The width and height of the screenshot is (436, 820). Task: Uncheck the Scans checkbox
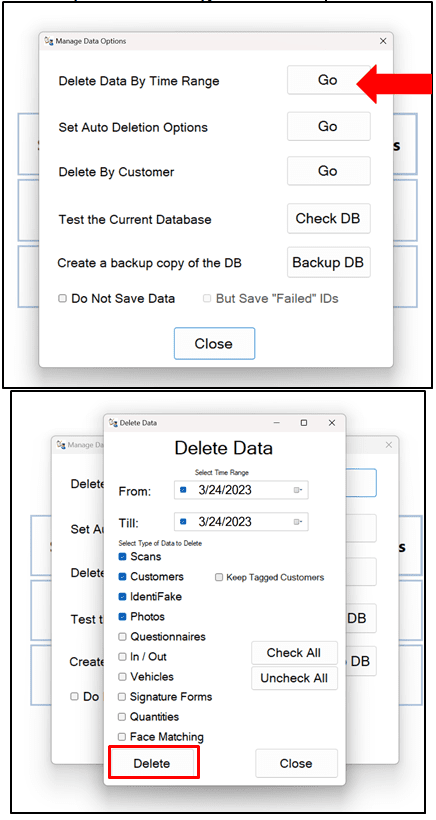click(122, 556)
